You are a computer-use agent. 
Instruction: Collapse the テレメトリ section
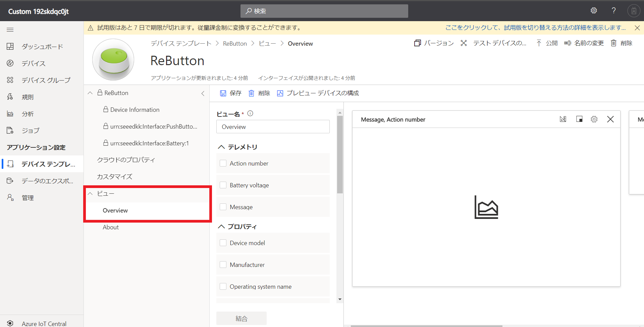221,147
